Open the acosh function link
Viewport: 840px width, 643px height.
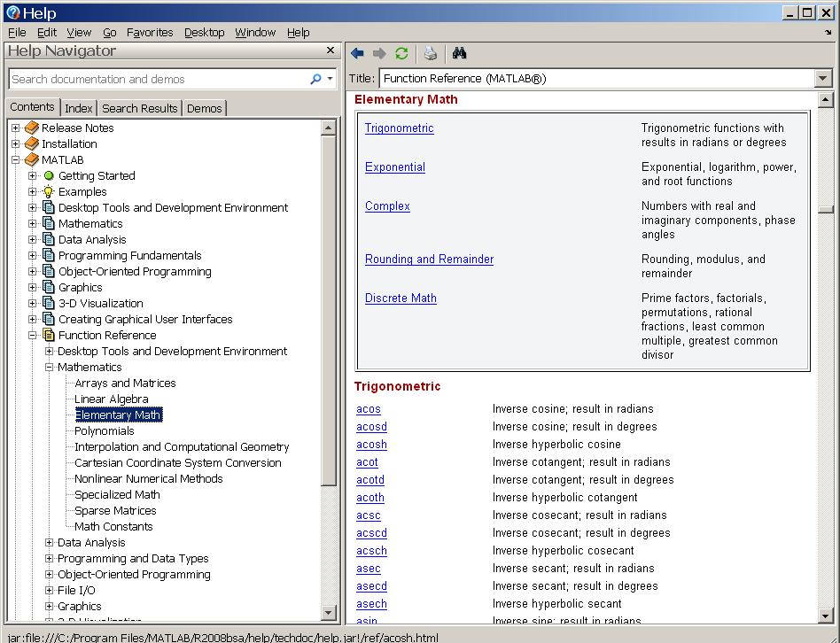[371, 445]
